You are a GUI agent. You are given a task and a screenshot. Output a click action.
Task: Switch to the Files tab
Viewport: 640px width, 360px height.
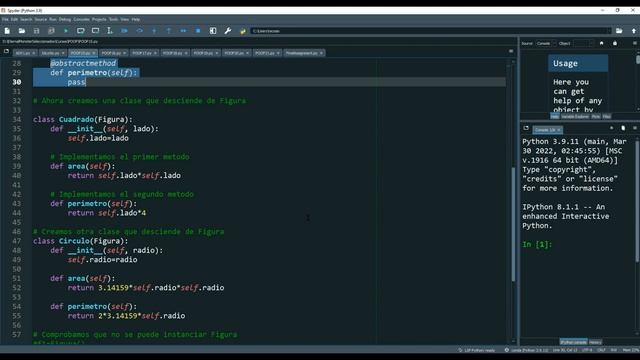[x=607, y=117]
